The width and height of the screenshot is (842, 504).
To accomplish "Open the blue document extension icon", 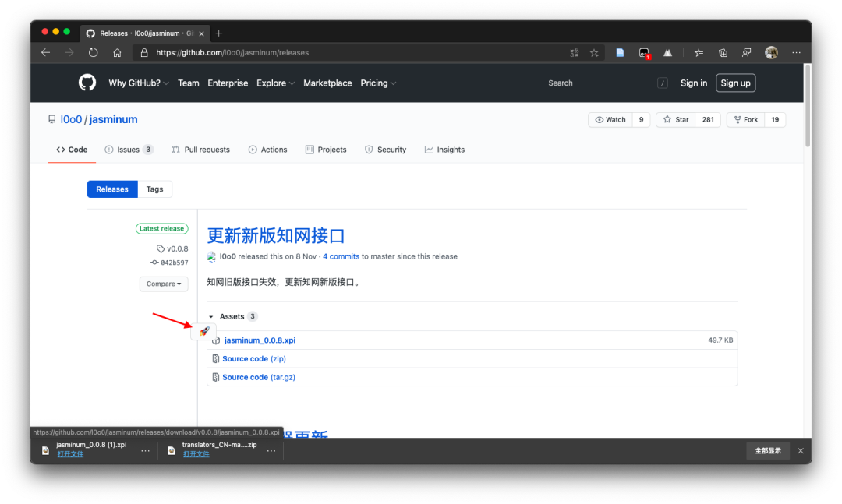I will (620, 53).
